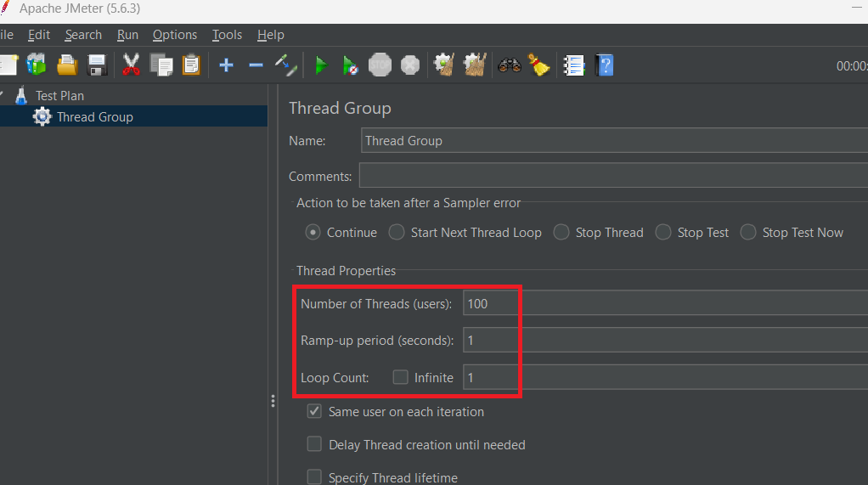Click the Toggle enable/disable icon

tap(286, 65)
